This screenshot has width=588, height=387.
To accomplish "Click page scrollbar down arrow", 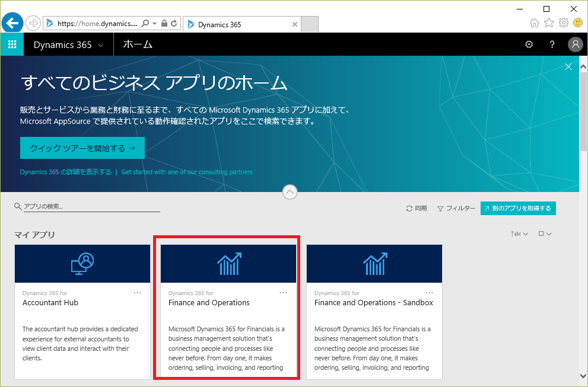I will 583,376.
